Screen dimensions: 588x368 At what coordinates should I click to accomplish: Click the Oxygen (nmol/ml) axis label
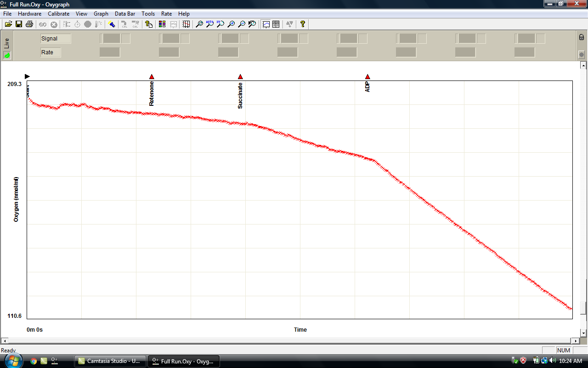coord(16,199)
